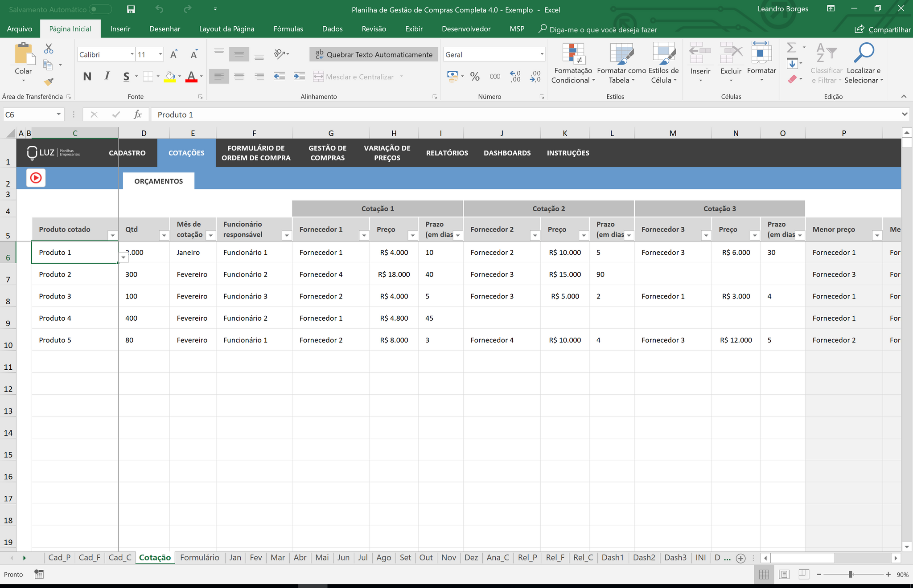Screen dimensions: 913x588
Task: Click the Compartilhar button
Action: coord(883,29)
